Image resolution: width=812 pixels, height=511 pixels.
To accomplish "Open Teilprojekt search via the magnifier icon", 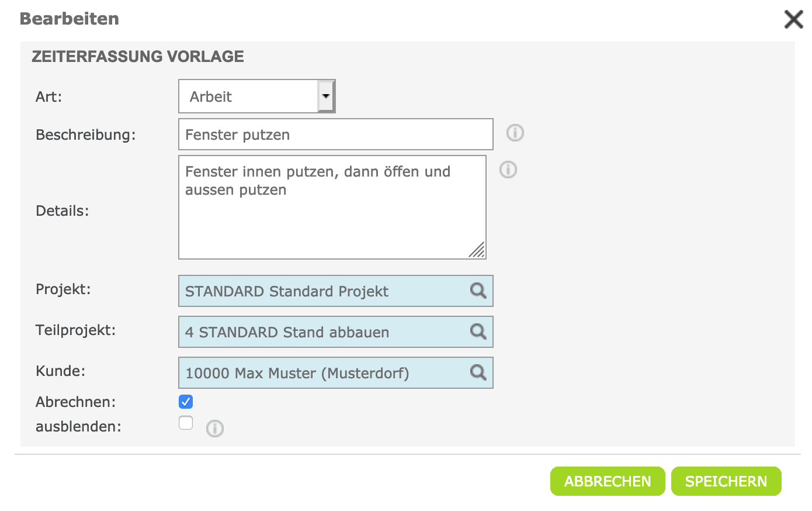I will tap(478, 332).
